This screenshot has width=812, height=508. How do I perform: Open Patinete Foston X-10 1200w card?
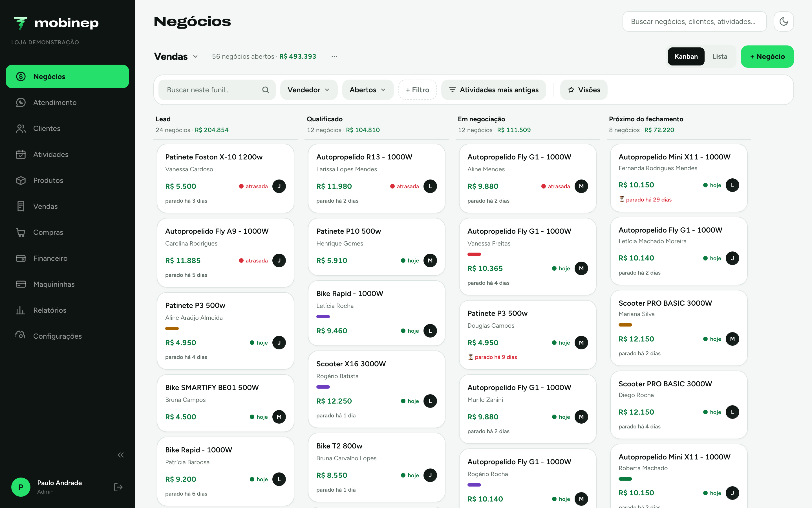(226, 178)
